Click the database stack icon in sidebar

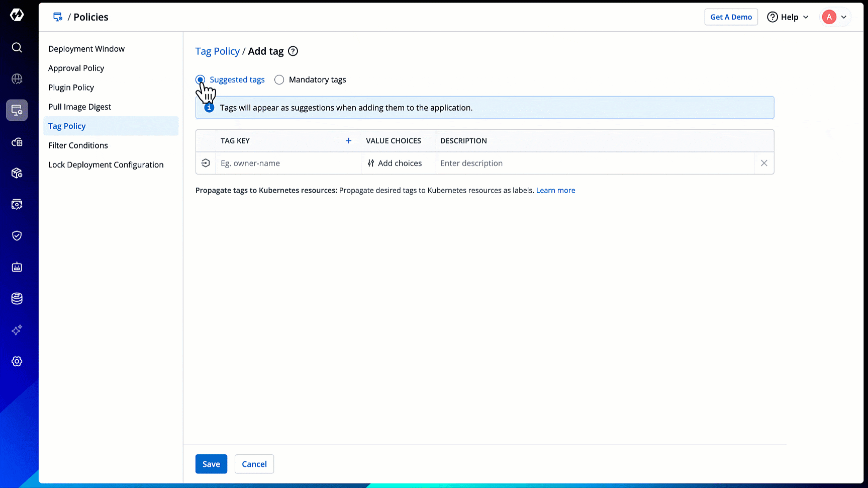coord(17,298)
